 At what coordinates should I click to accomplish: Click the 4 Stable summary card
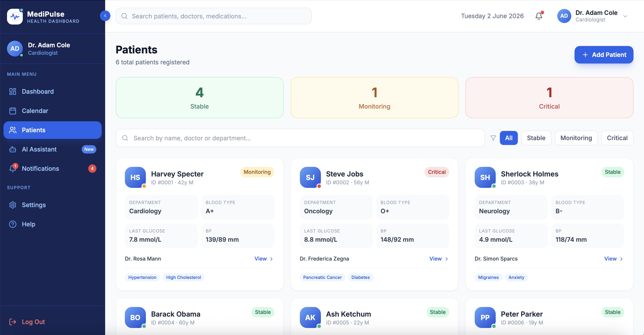(x=200, y=98)
